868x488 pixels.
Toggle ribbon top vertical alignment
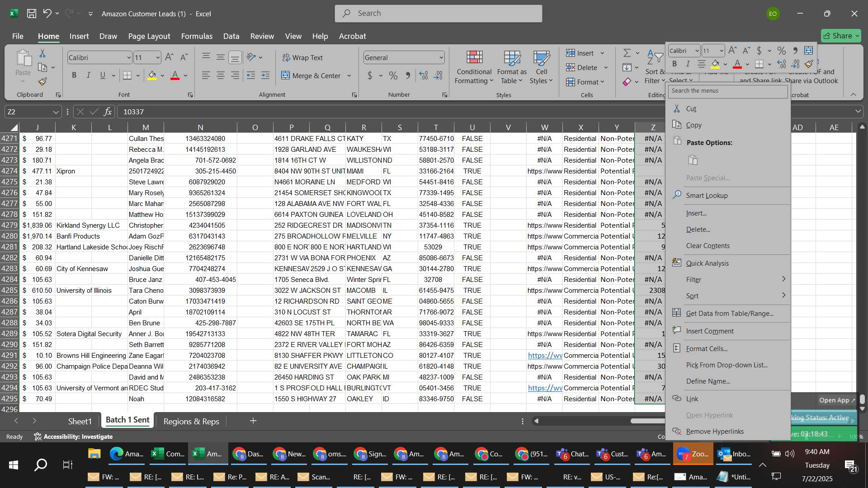[x=206, y=57]
